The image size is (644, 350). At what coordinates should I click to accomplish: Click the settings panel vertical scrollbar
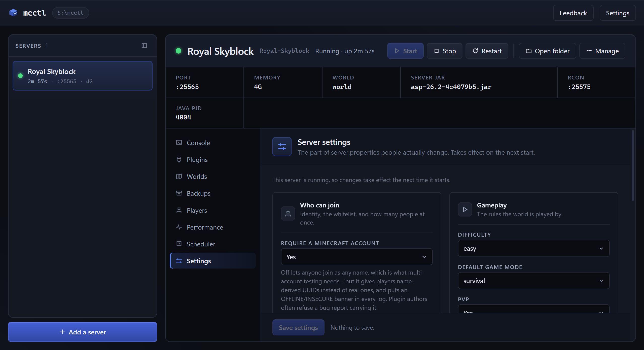pos(633,165)
